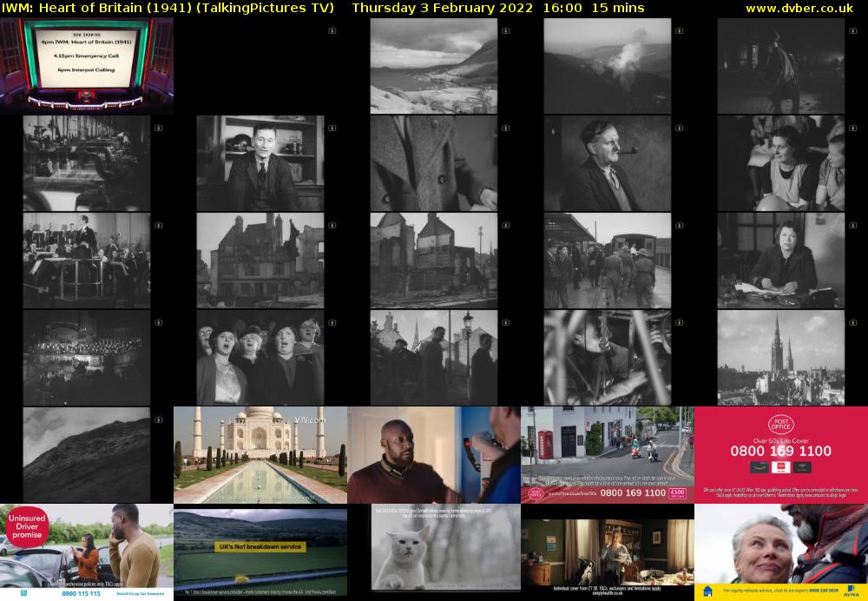Open the Uninsured Driver promise advert thumbnail

[x=86, y=552]
